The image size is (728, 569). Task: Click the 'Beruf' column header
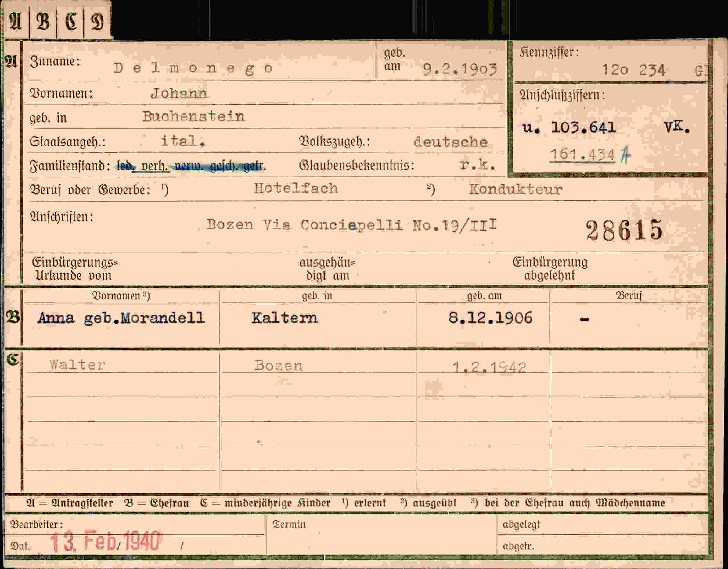point(629,295)
